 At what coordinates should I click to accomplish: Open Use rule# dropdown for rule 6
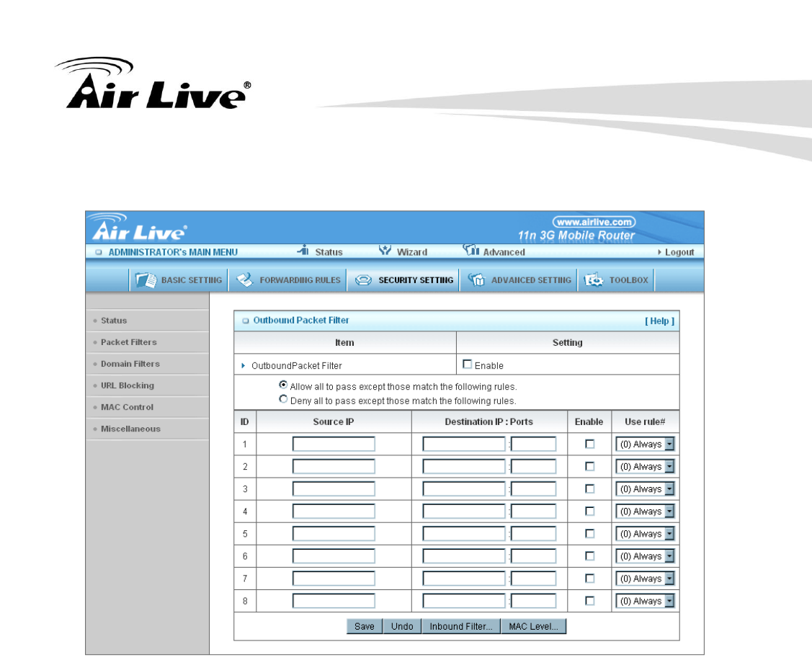pos(645,556)
